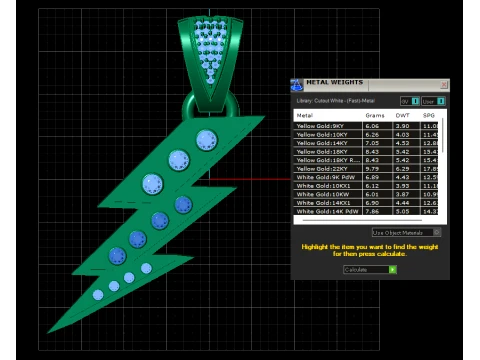480x360 pixels.
Task: Click the 5.05 DWT cell
Action: click(406, 211)
